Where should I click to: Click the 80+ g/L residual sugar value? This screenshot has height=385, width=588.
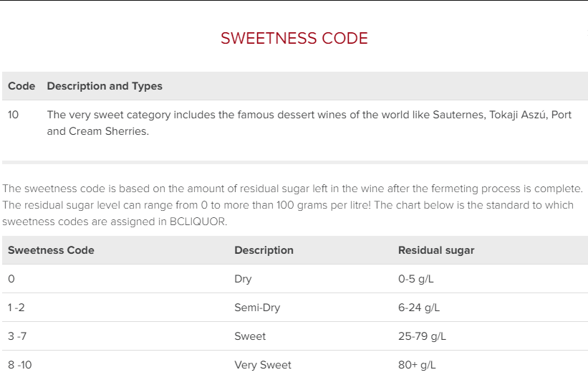[x=417, y=365]
